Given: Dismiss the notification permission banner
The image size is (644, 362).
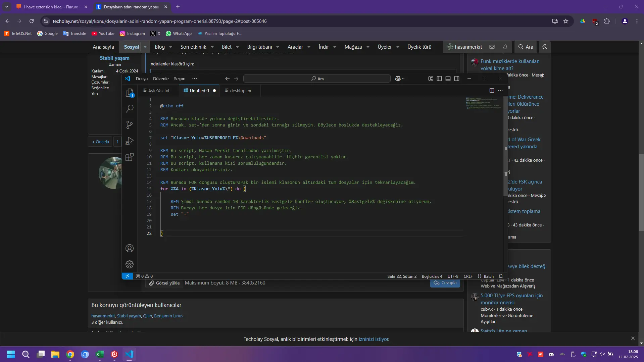Looking at the screenshot, I should point(633,339).
